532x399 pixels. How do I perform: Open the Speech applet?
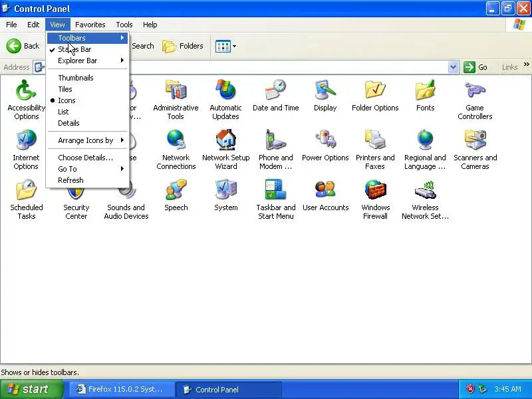176,195
